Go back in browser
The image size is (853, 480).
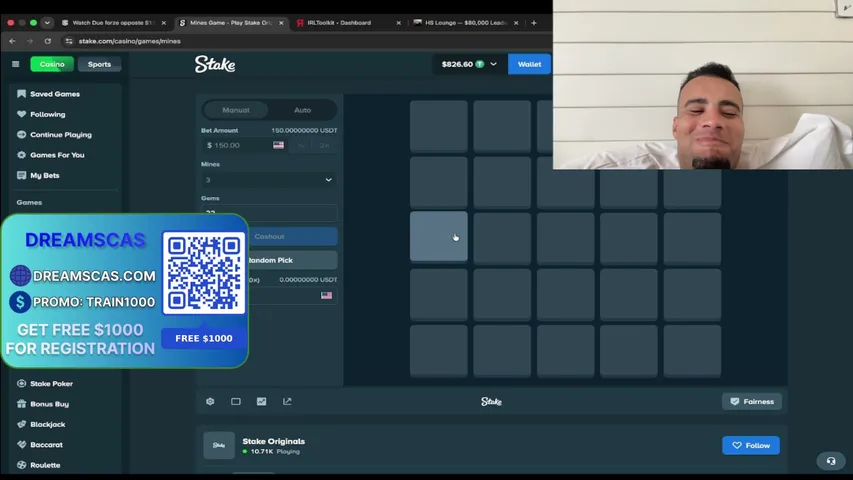coord(12,41)
